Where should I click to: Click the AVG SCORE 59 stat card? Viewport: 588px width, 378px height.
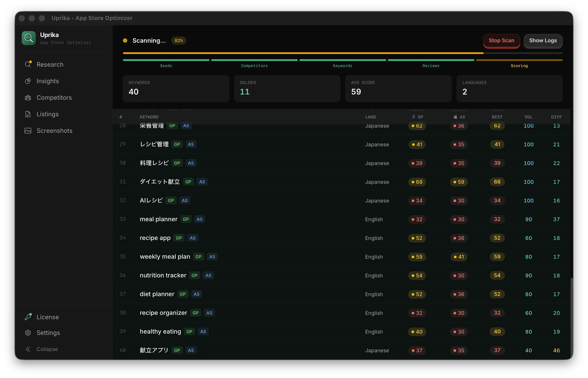398,89
